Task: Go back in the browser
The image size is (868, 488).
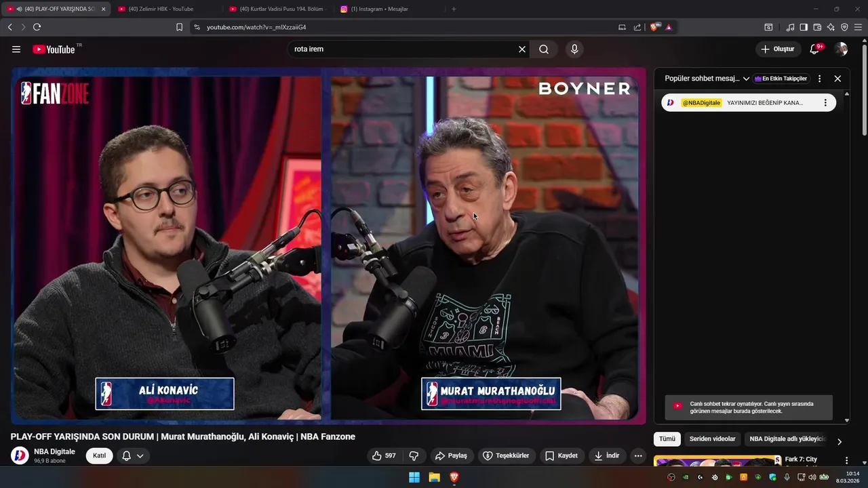Action: [x=9, y=27]
